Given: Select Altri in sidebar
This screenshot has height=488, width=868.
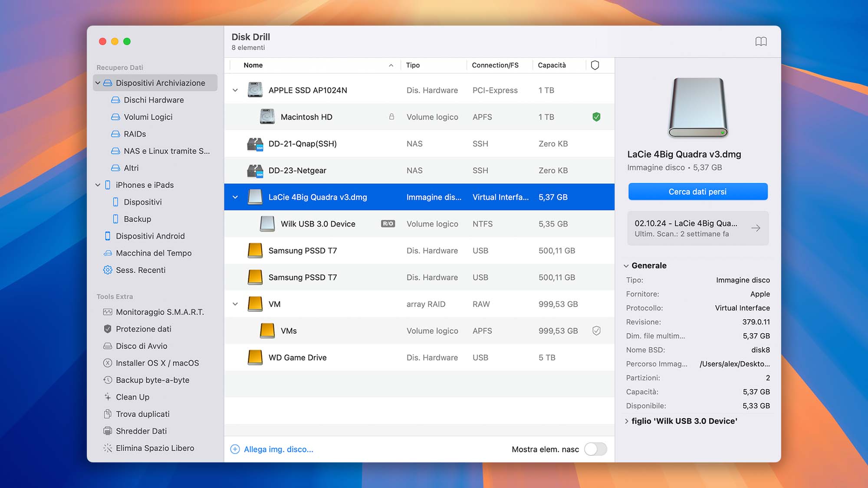Looking at the screenshot, I should (131, 168).
